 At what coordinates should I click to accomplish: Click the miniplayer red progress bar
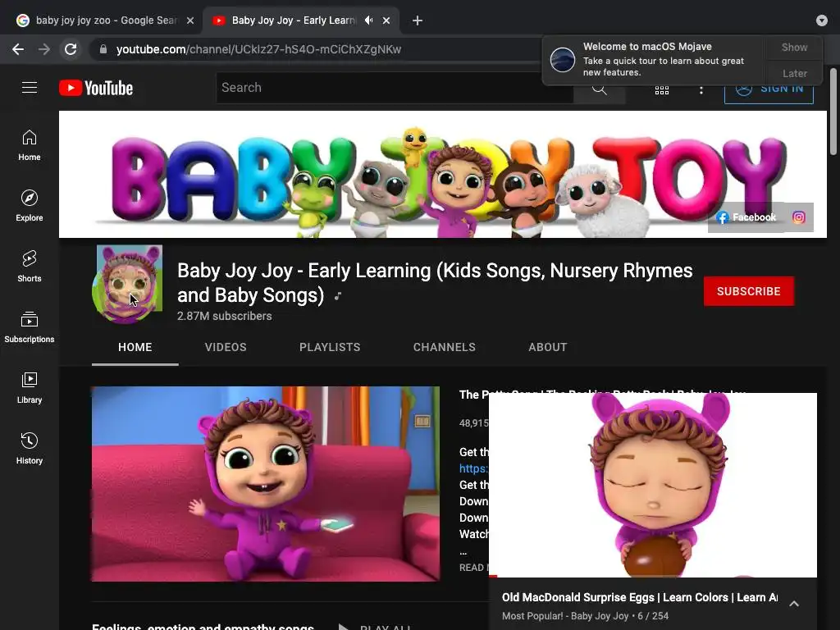[x=493, y=577]
